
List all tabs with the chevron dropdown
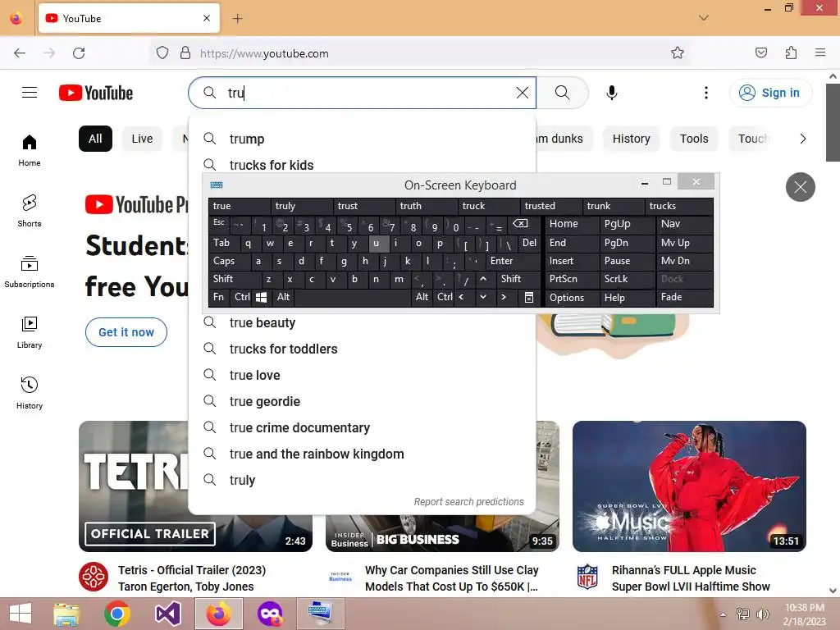coord(704,18)
